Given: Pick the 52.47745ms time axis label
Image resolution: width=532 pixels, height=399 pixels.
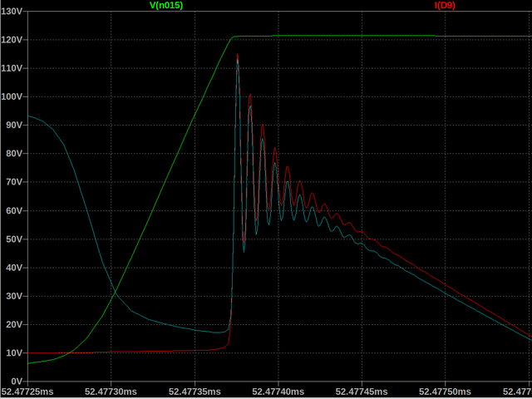Looking at the screenshot, I should pyautogui.click(x=363, y=391).
